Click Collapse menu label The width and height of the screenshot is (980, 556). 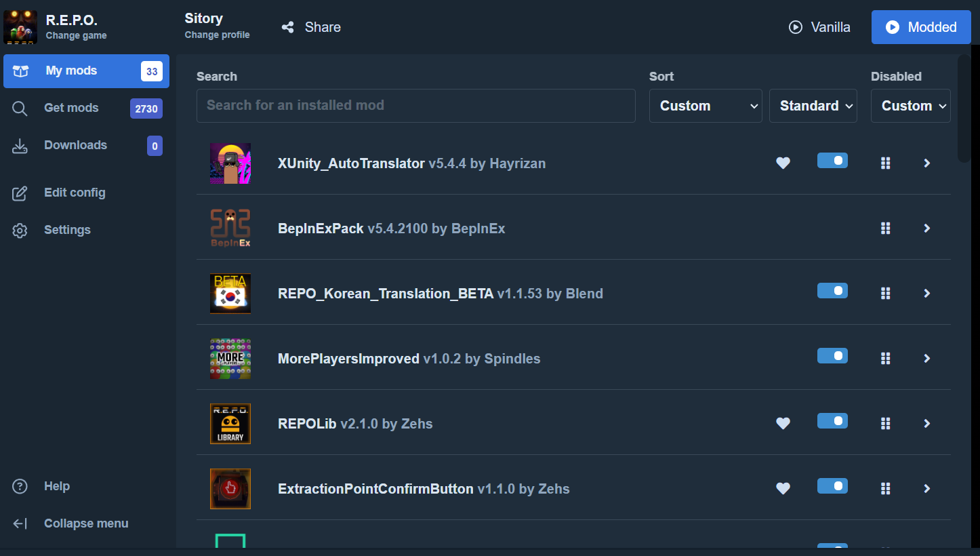[86, 523]
